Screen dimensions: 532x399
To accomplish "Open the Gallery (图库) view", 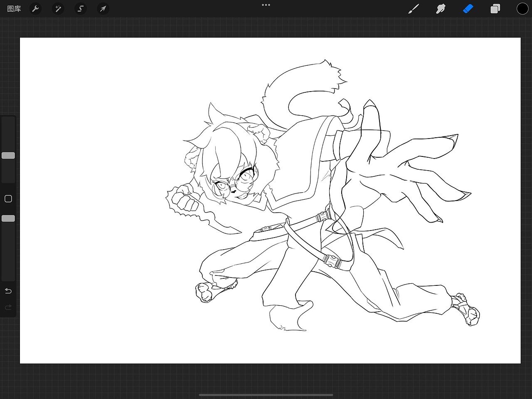I will (x=14, y=8).
